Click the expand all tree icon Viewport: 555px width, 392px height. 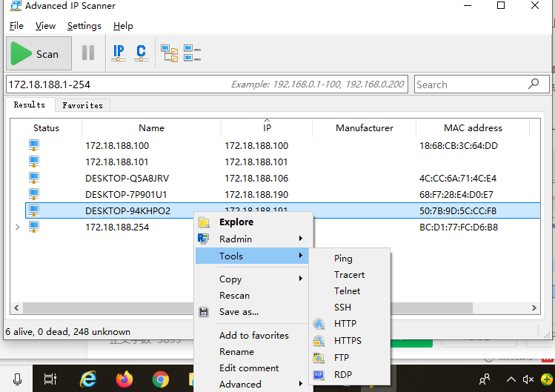pos(170,53)
